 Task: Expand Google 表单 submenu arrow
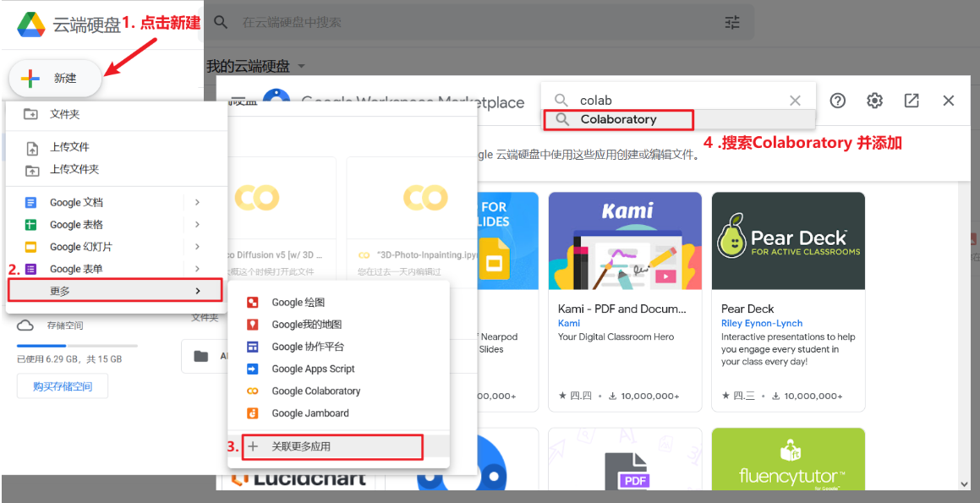pos(197,269)
